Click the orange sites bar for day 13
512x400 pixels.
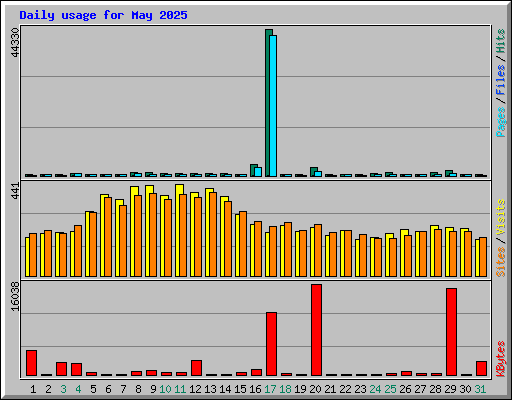tap(213, 234)
